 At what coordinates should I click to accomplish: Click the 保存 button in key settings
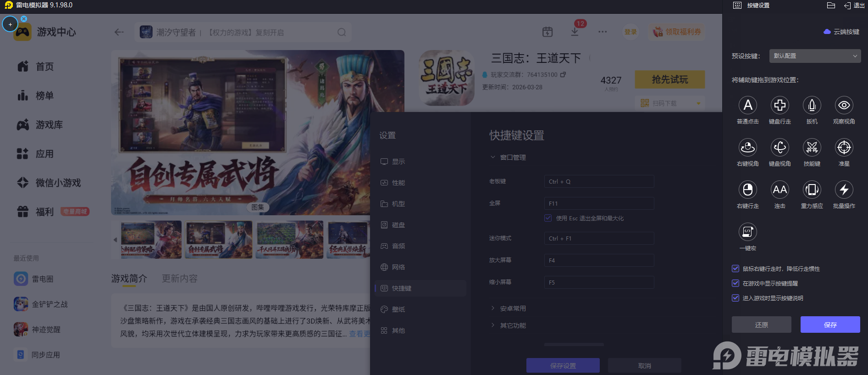830,325
